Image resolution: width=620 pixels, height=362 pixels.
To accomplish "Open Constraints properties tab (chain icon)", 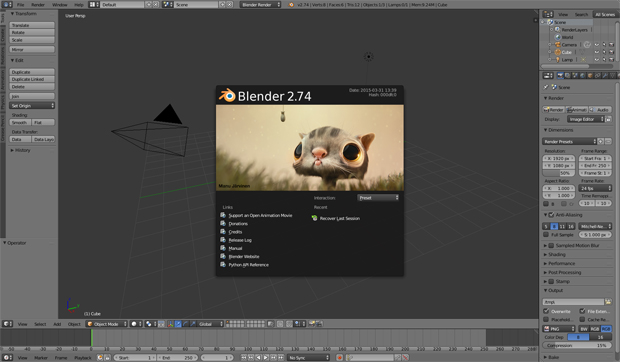I will (x=597, y=75).
